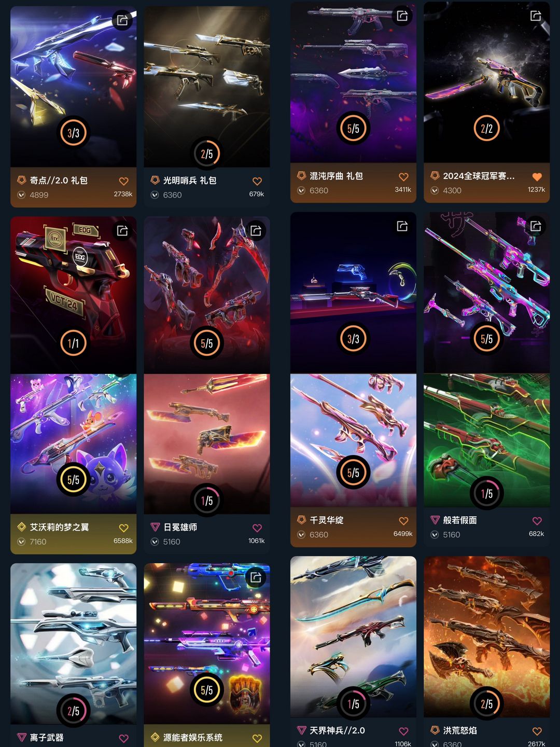Tap the 2/5 progress ring on 光明哨兵
The image size is (560, 747).
(x=206, y=154)
